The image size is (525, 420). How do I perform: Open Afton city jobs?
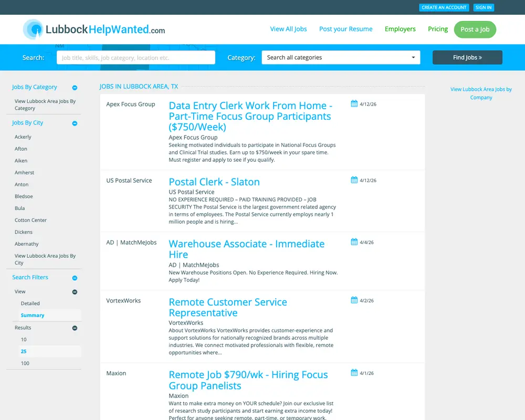(x=21, y=149)
